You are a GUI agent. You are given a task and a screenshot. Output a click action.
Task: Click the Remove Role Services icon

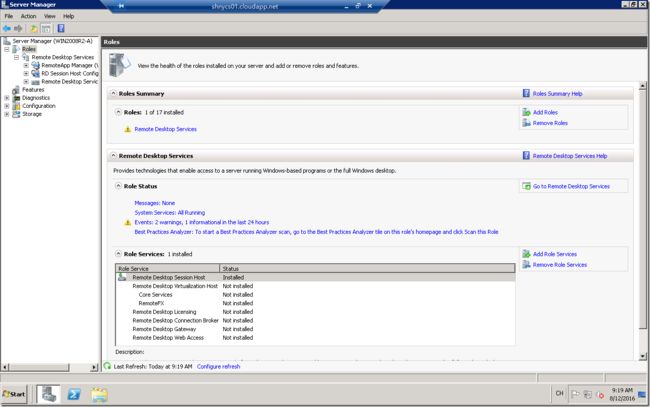tap(526, 264)
